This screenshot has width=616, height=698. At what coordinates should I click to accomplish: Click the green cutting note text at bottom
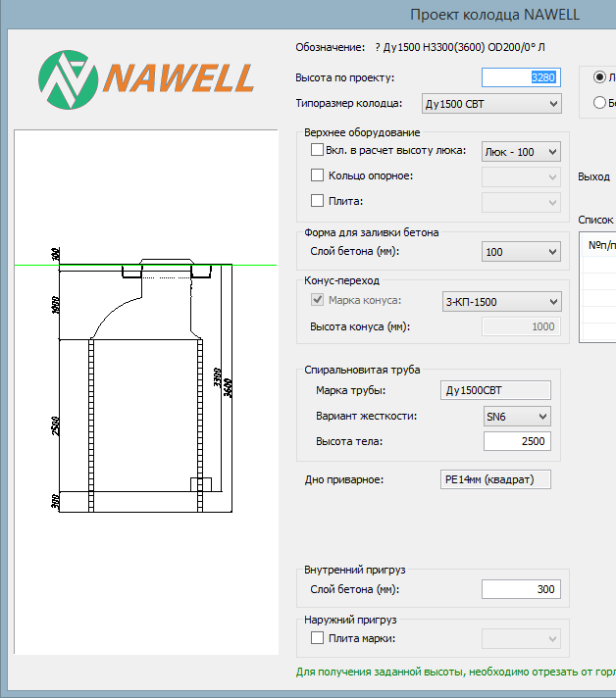click(x=456, y=672)
